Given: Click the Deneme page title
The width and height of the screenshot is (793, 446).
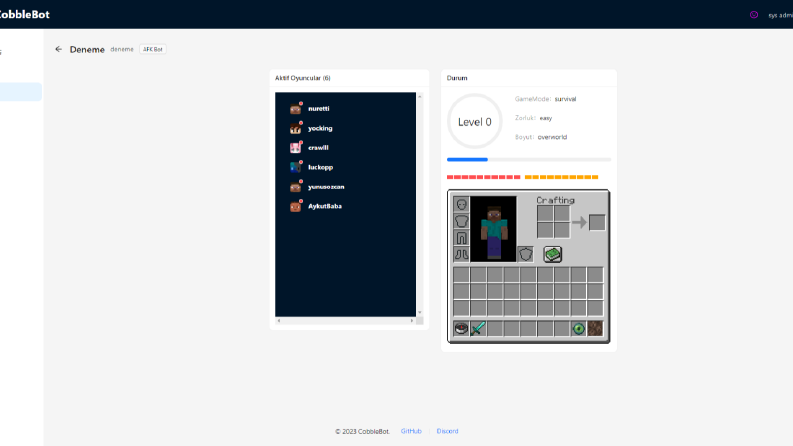Looking at the screenshot, I should [87, 50].
